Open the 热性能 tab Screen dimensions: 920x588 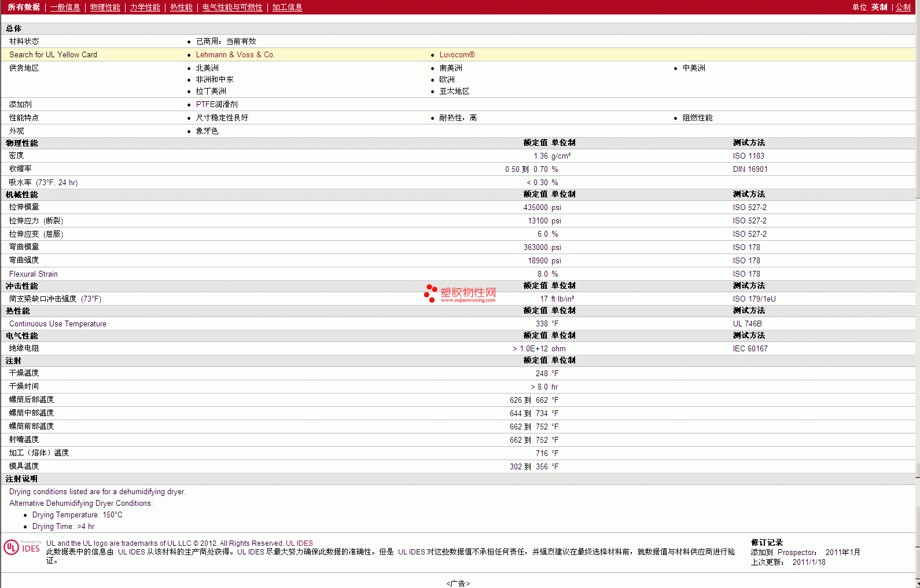tap(181, 7)
